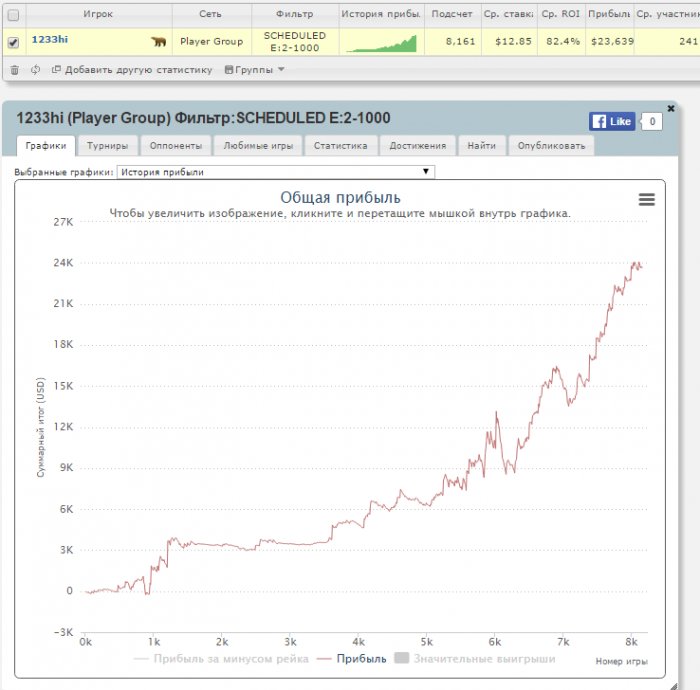Click the 27K y-axis label

63,222
